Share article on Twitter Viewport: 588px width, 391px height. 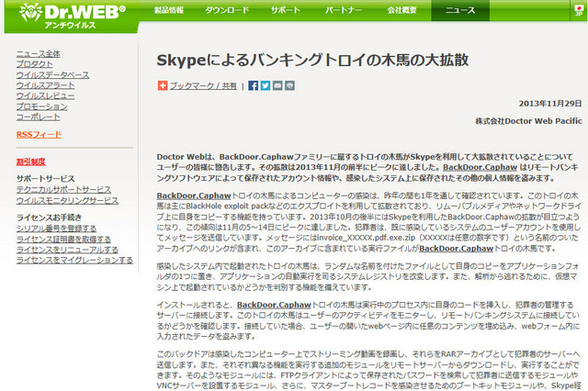pyautogui.click(x=266, y=85)
